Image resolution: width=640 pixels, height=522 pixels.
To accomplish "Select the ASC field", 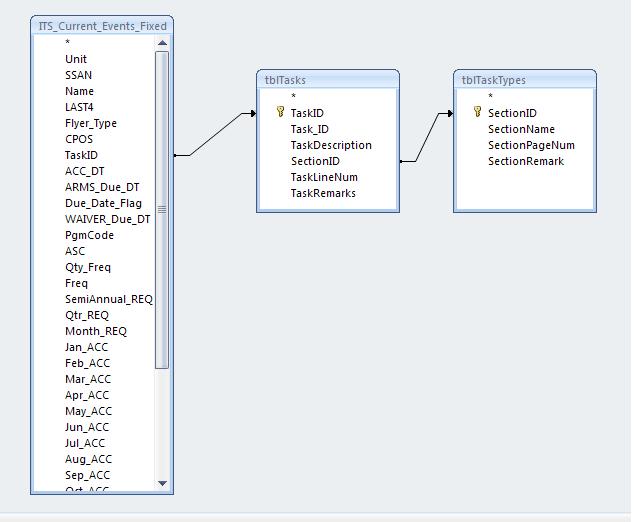I will pyautogui.click(x=75, y=251).
